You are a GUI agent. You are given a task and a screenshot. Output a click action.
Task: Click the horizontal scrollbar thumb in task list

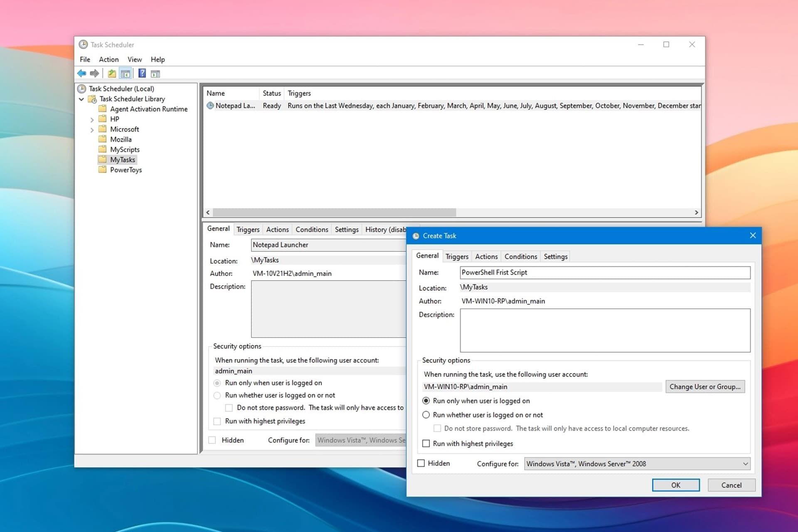(x=334, y=212)
